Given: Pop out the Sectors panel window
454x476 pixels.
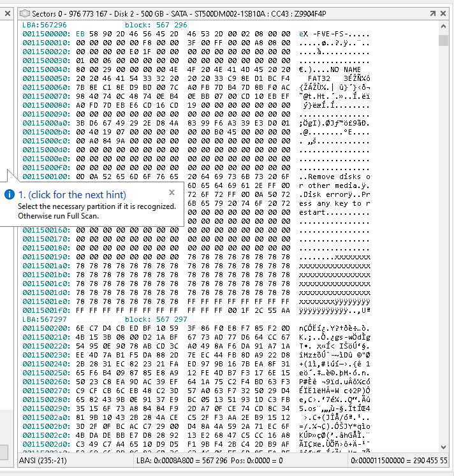Looking at the screenshot, I should [x=433, y=13].
